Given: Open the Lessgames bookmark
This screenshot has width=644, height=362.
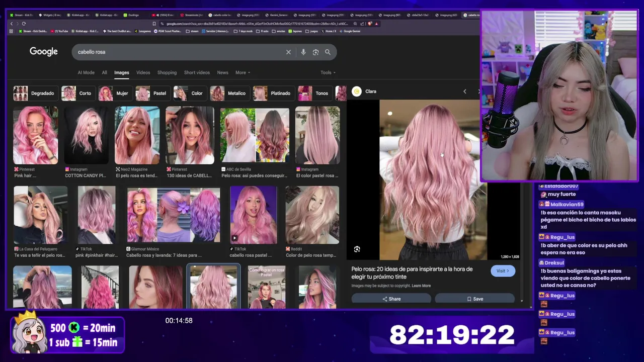Looking at the screenshot, I should (143, 31).
